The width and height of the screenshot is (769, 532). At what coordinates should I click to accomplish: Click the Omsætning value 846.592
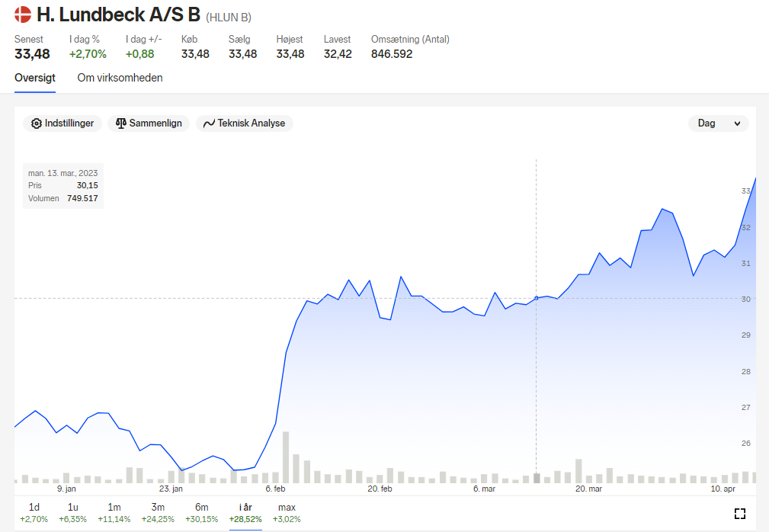coord(392,54)
